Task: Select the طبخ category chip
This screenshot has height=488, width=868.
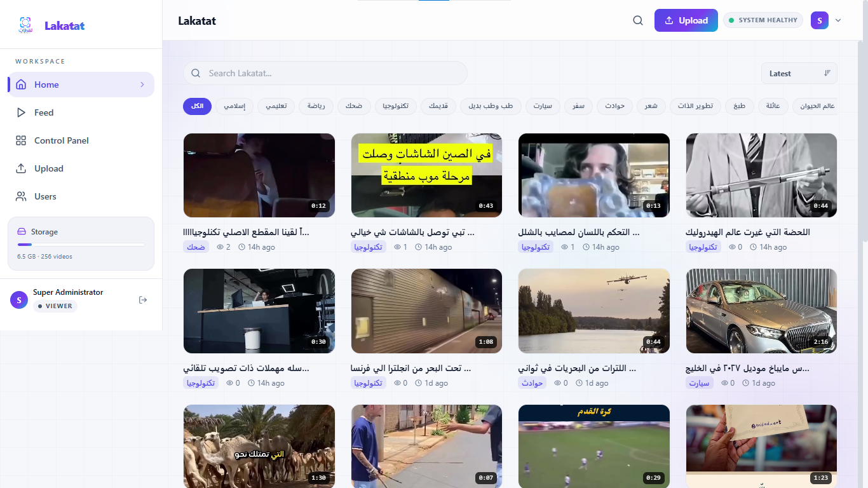Action: [x=740, y=106]
